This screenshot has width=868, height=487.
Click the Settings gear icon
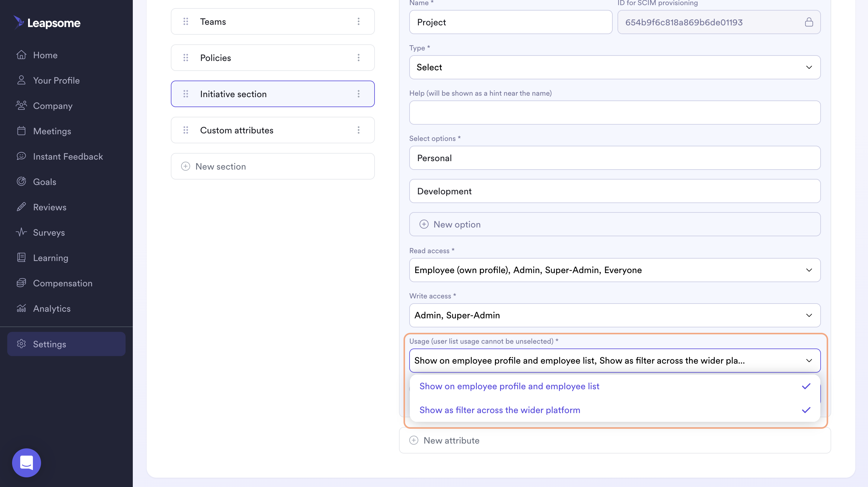tap(21, 344)
